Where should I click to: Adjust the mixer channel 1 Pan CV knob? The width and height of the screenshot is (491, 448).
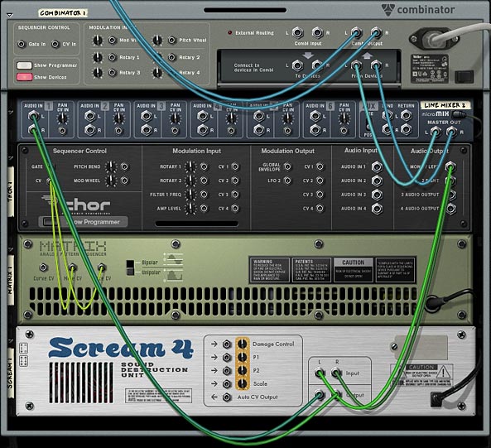[63, 118]
